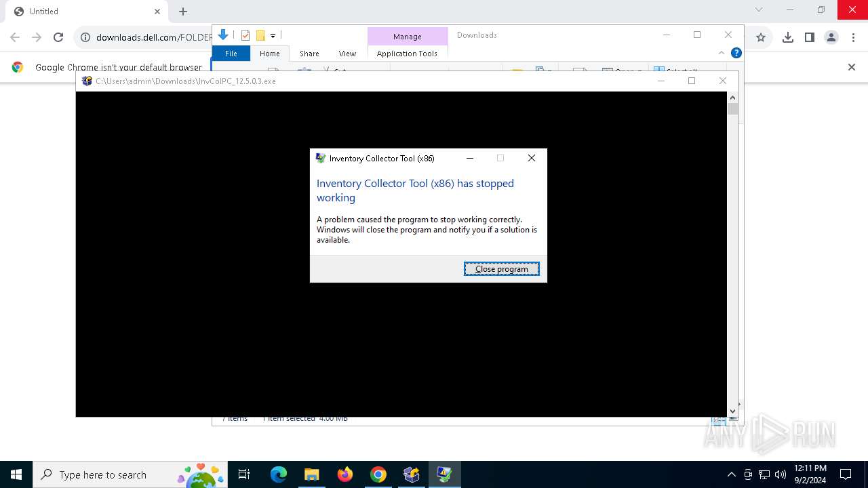868x488 pixels.
Task: Switch to Chrome in taskbar
Action: click(x=378, y=474)
